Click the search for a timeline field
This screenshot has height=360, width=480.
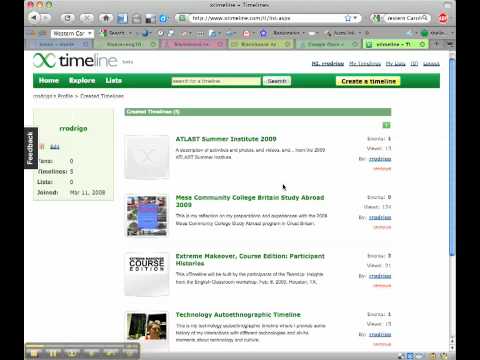216,81
